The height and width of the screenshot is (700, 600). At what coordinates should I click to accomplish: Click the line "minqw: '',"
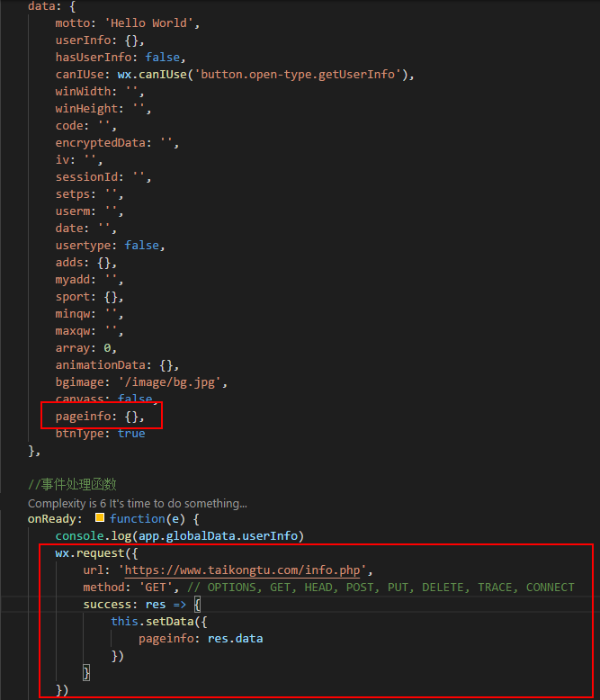coord(89,314)
